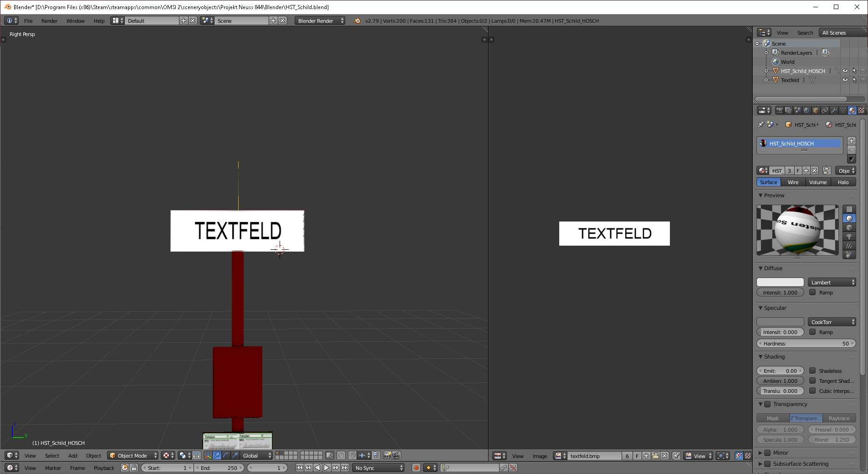Open the Render properties camera tab
868x474 pixels.
[779, 110]
